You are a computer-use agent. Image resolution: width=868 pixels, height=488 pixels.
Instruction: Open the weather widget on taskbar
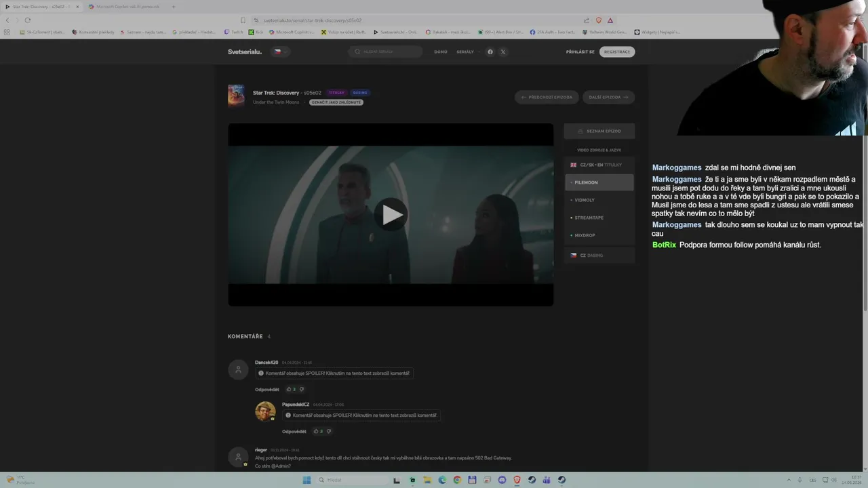[x=19, y=480]
